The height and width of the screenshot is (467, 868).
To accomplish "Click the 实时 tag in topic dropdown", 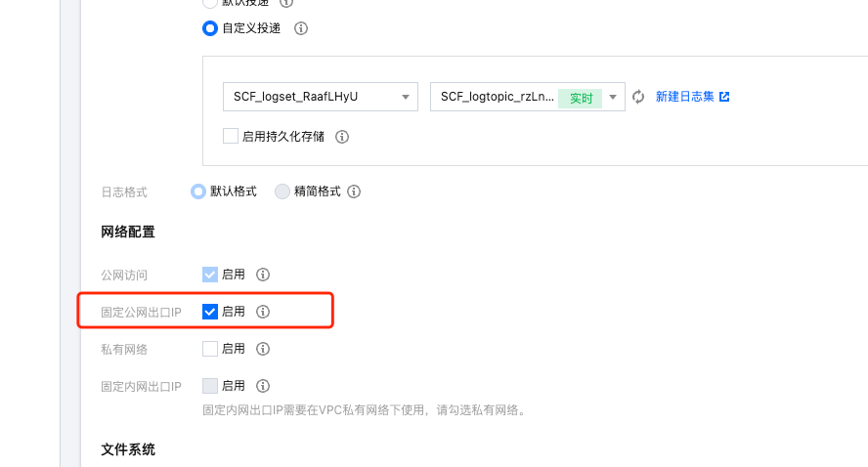I will tap(581, 98).
